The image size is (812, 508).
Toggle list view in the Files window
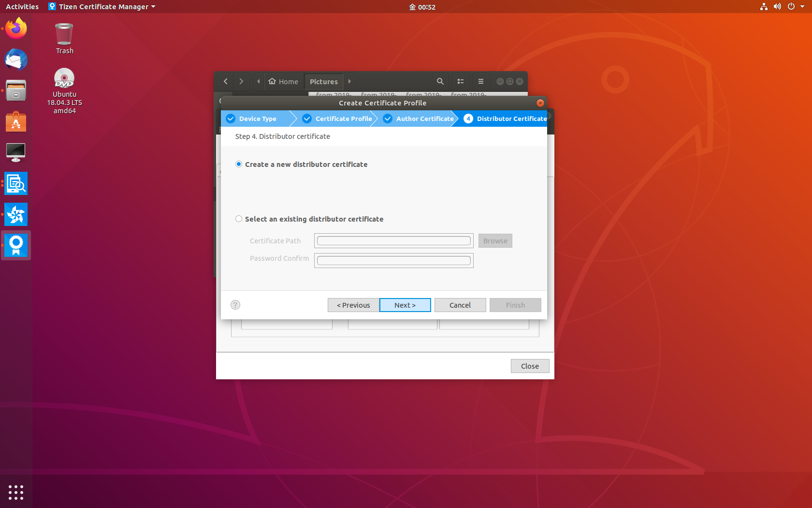(x=461, y=81)
